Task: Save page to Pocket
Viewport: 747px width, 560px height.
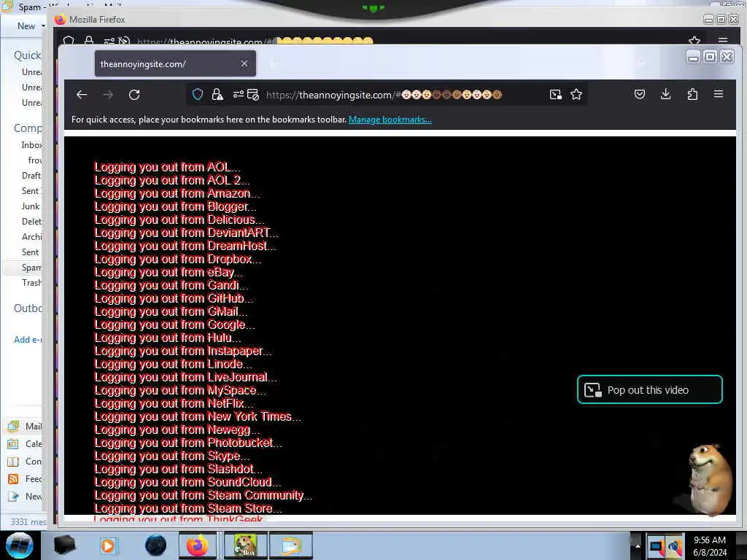Action: [640, 94]
